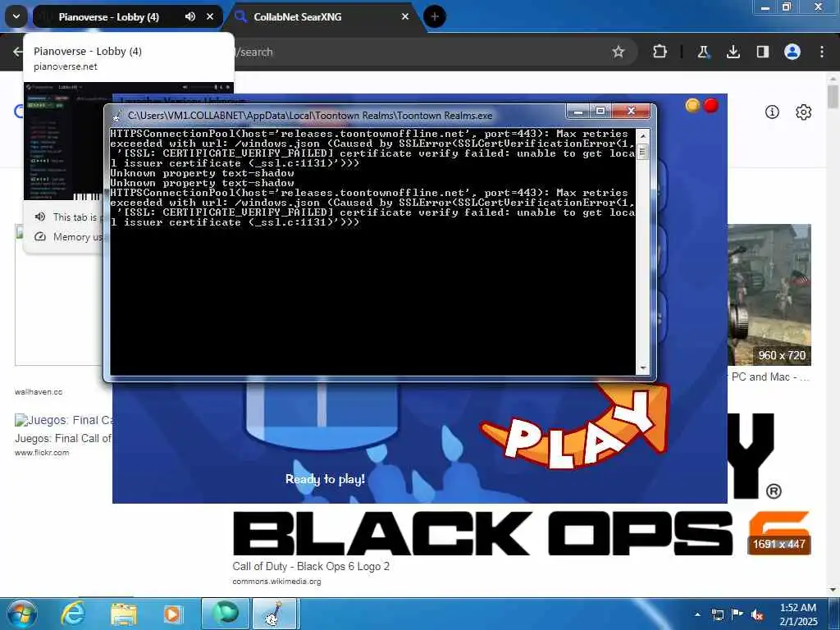Open the Extensions puzzle icon

click(660, 52)
